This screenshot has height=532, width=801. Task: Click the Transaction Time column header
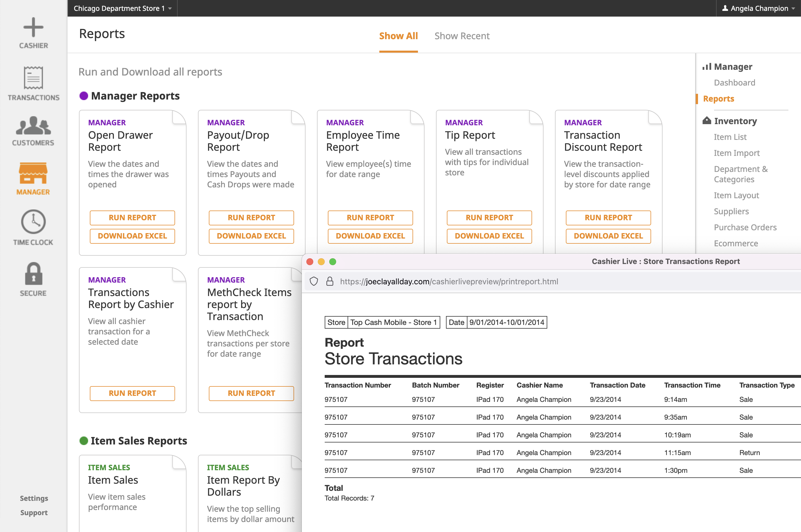point(692,385)
